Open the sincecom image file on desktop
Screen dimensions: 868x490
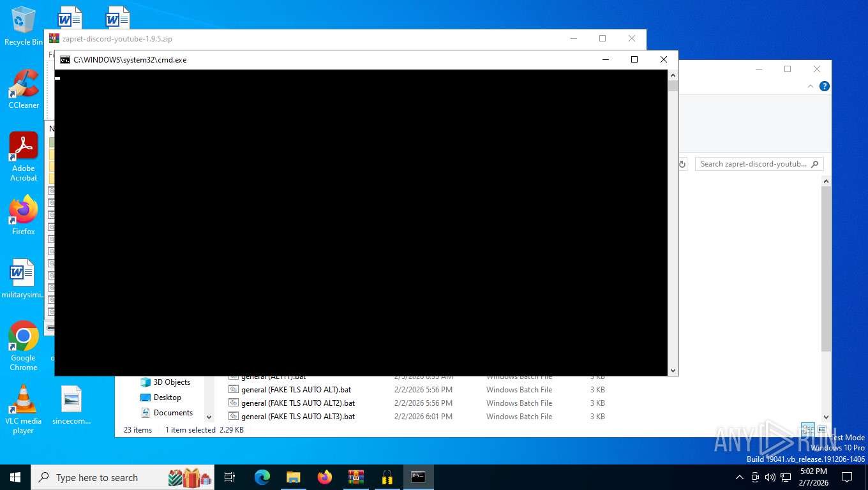(71, 406)
